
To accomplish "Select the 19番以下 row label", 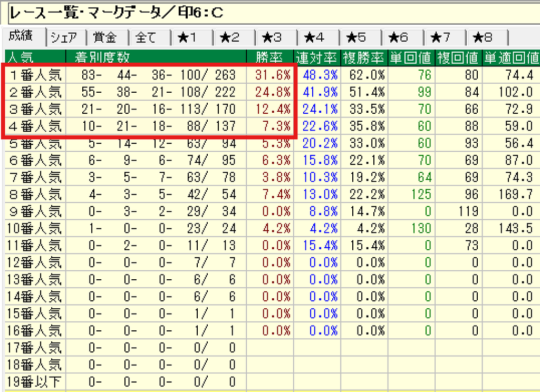I will [35, 381].
